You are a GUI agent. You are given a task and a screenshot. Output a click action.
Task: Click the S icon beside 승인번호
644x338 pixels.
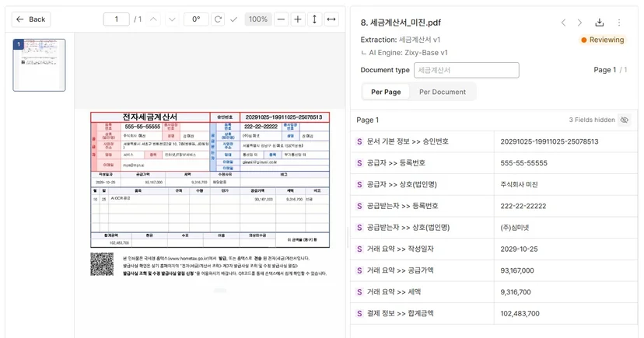[359, 141]
